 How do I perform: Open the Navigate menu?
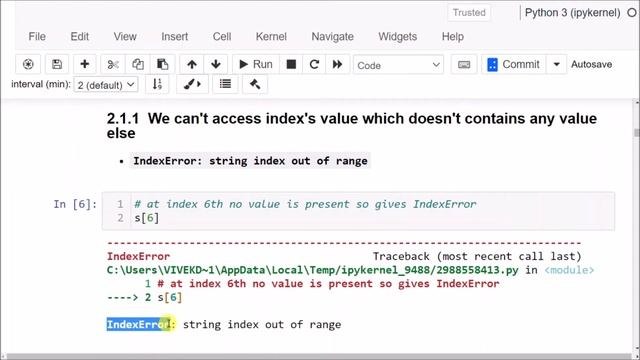pos(332,36)
